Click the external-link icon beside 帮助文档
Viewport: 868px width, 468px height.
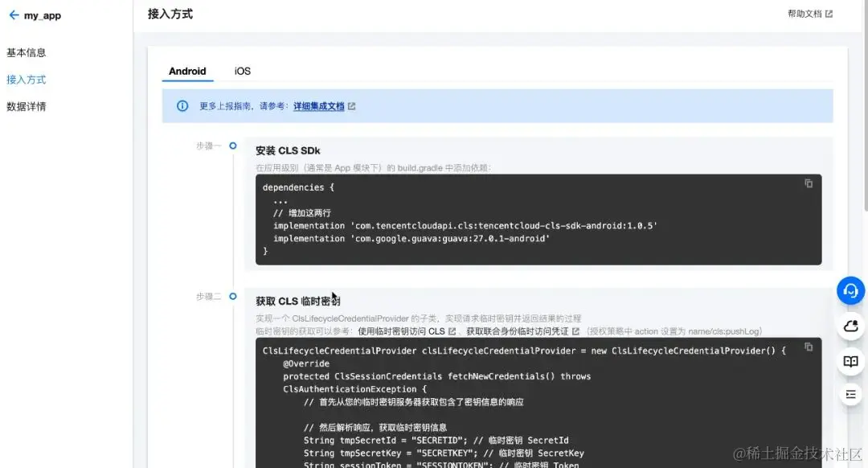coord(829,14)
